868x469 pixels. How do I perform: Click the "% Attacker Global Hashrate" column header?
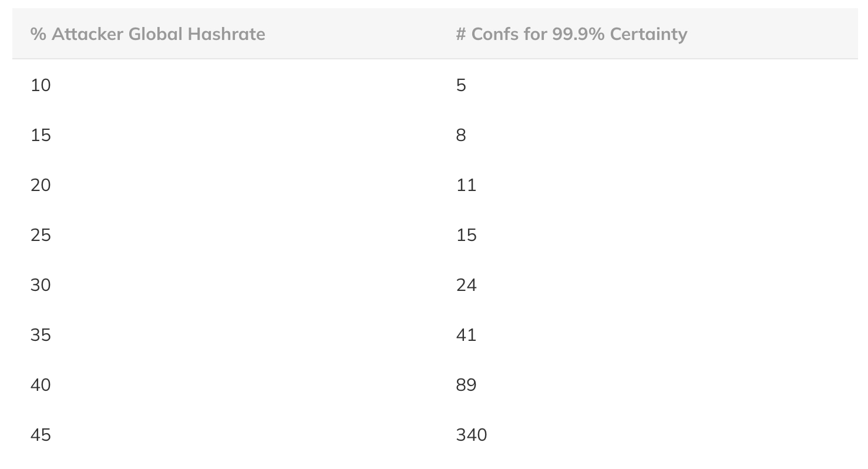click(x=147, y=34)
